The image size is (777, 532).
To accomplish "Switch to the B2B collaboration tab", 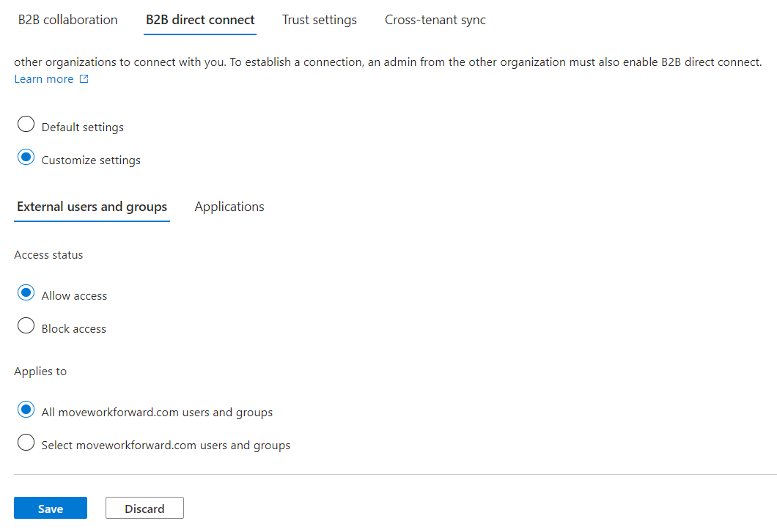I will [67, 20].
